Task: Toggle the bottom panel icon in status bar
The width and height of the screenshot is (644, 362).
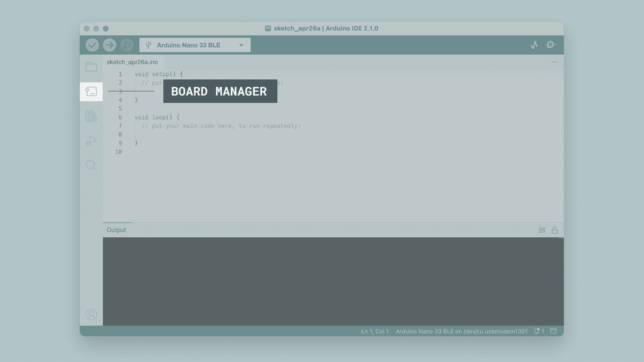Action: (553, 331)
